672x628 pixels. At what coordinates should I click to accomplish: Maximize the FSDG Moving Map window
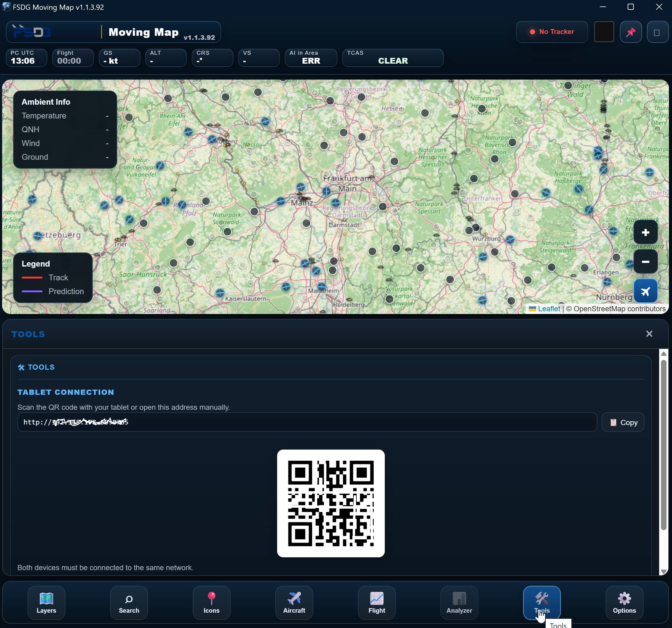click(x=630, y=7)
